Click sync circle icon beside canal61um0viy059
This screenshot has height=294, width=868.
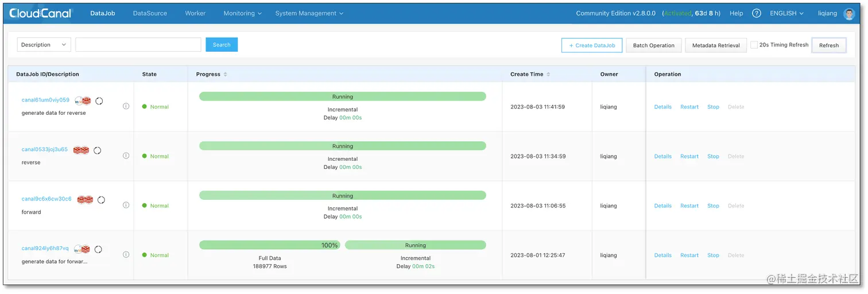click(99, 101)
